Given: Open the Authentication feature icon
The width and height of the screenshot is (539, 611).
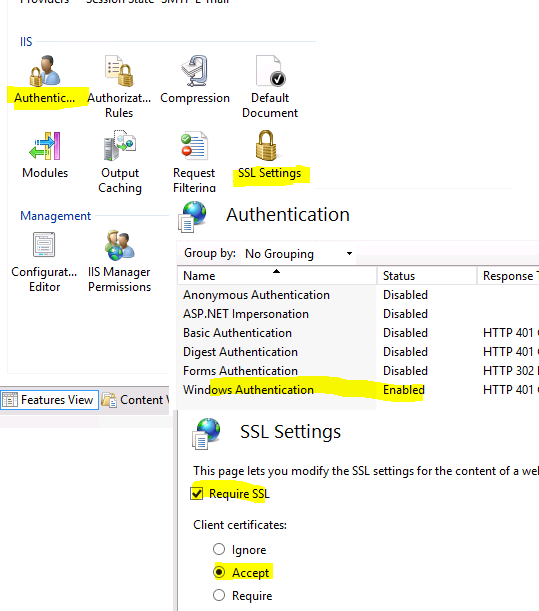Looking at the screenshot, I should [45, 71].
